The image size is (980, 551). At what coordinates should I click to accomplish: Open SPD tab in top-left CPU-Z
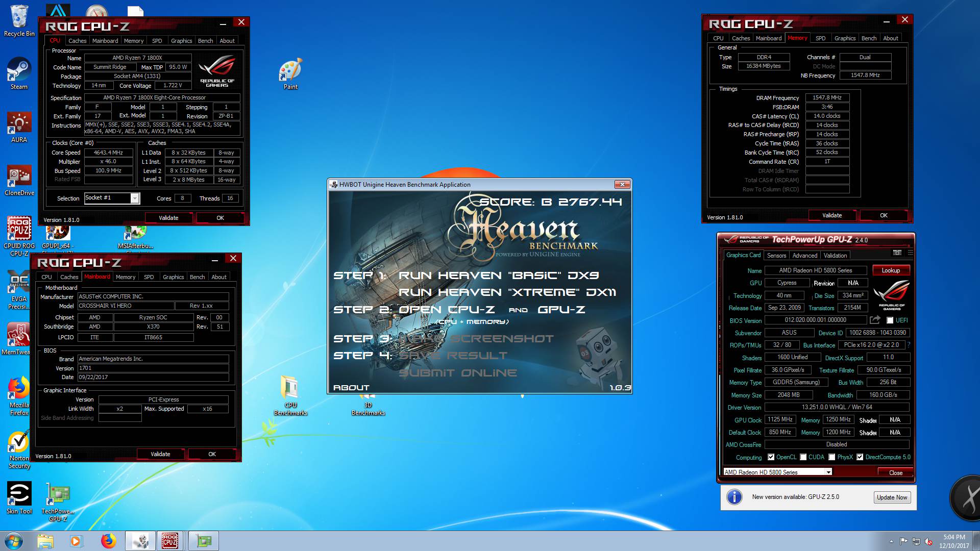click(x=157, y=41)
